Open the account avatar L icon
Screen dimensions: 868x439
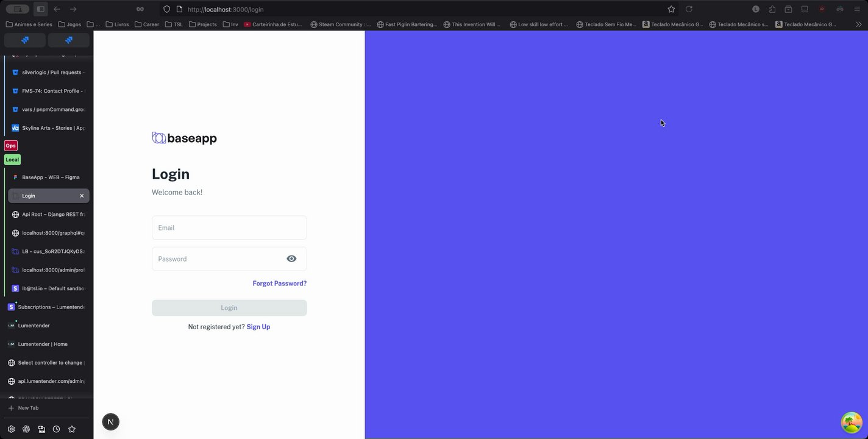(x=756, y=9)
